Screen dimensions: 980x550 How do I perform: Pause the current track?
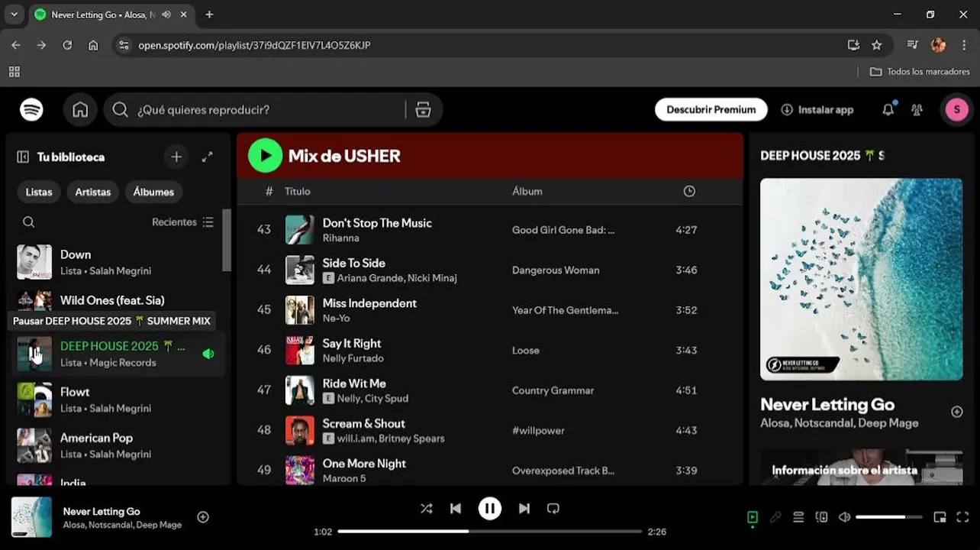pos(490,508)
